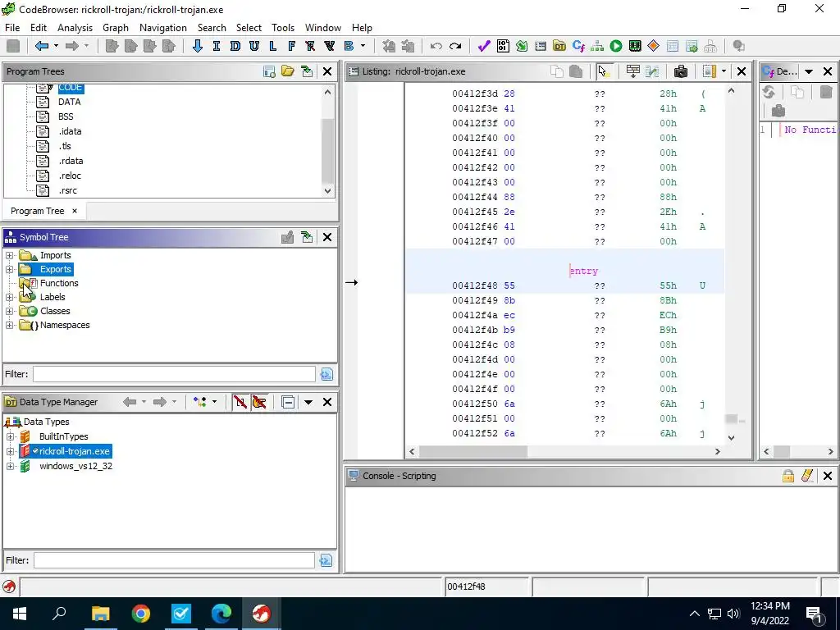Open Listing options dropdown arrow
Viewport: 840px width, 630px height.
tap(724, 71)
